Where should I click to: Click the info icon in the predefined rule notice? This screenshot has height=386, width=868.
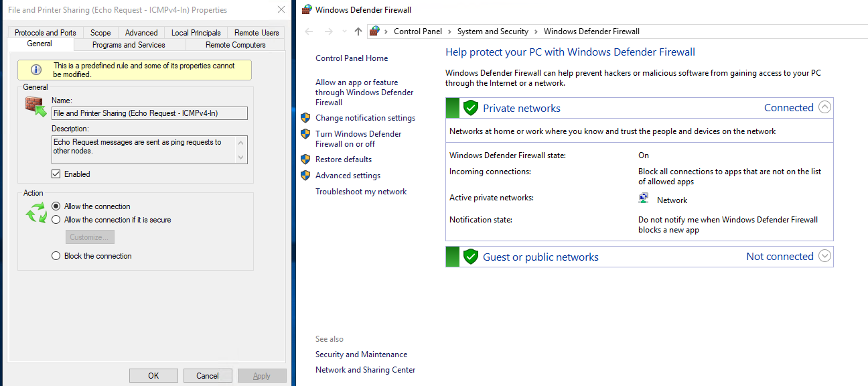36,70
